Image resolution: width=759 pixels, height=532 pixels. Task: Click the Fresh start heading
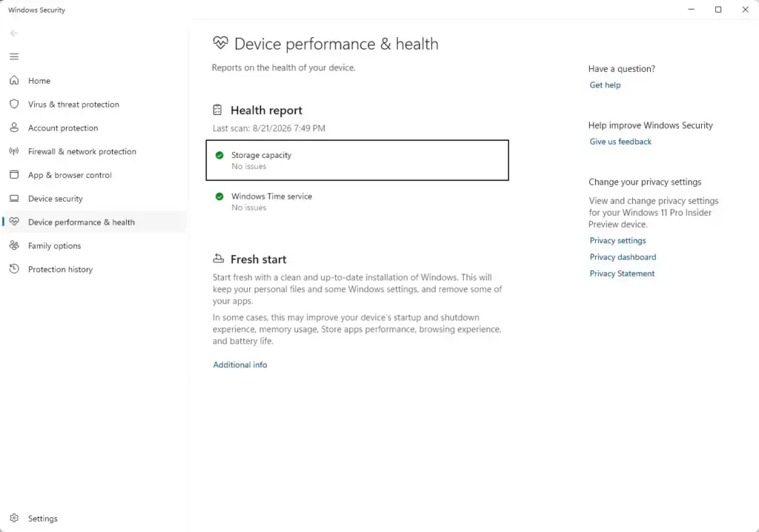[x=259, y=259]
